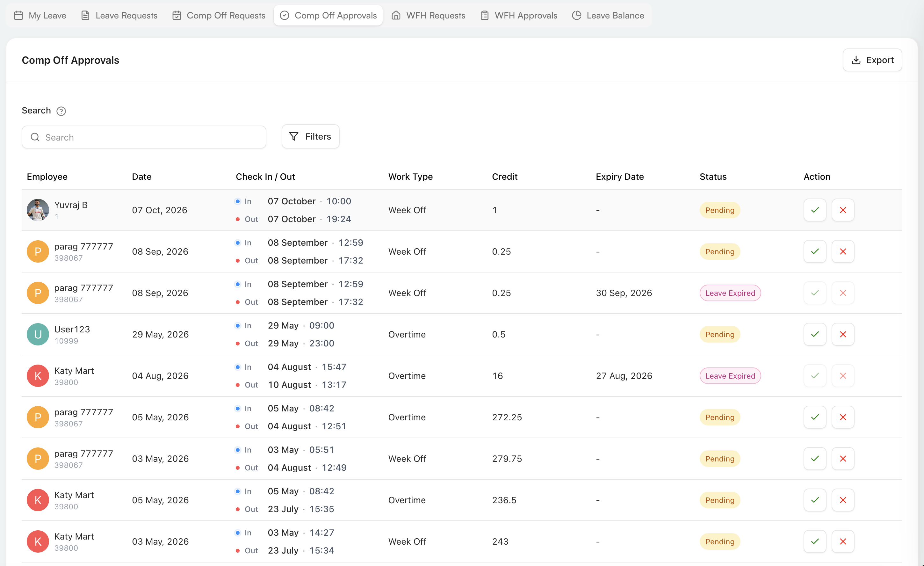
Task: Click disabled reject X on parag's expired row
Action: point(843,293)
